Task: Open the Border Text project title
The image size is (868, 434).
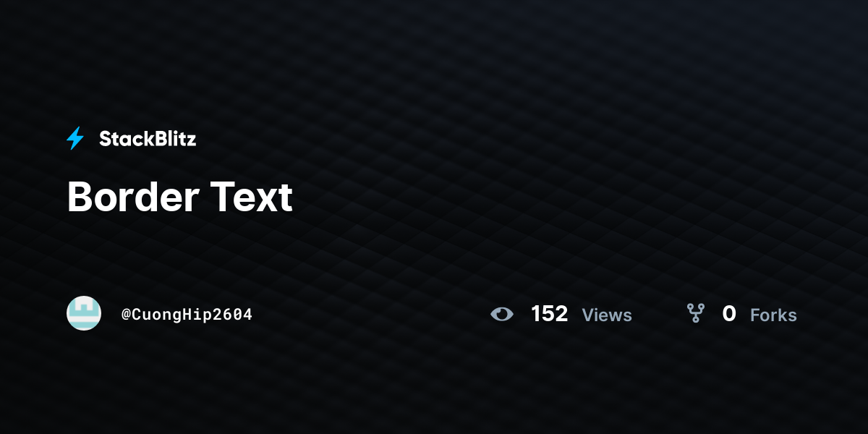Action: tap(180, 197)
